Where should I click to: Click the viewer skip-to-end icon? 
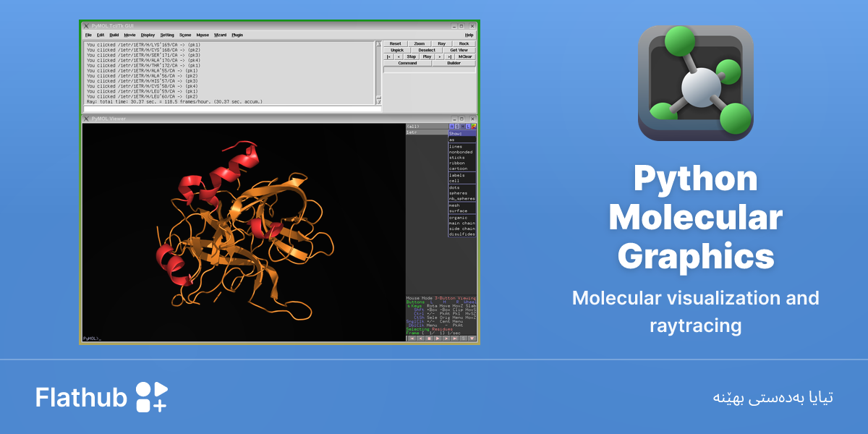(455, 339)
